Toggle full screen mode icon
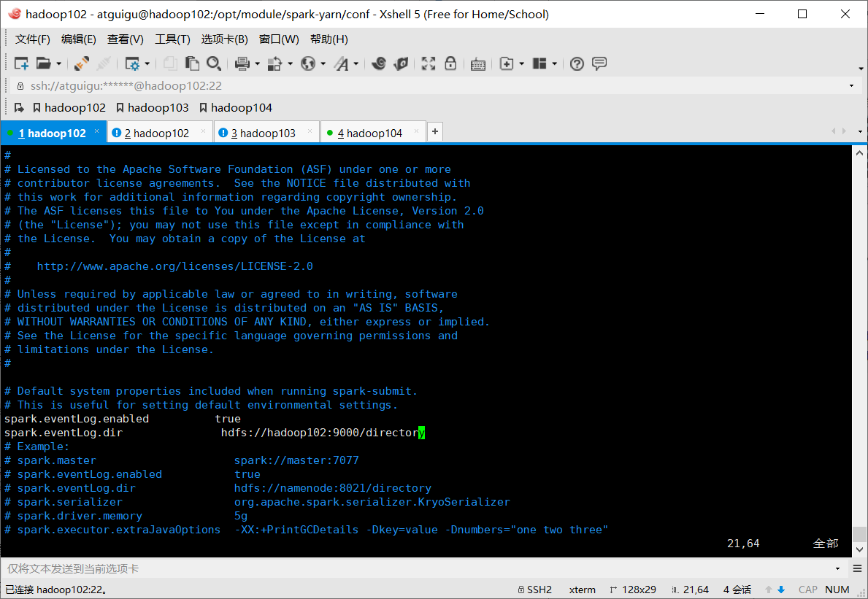The width and height of the screenshot is (868, 599). point(429,63)
